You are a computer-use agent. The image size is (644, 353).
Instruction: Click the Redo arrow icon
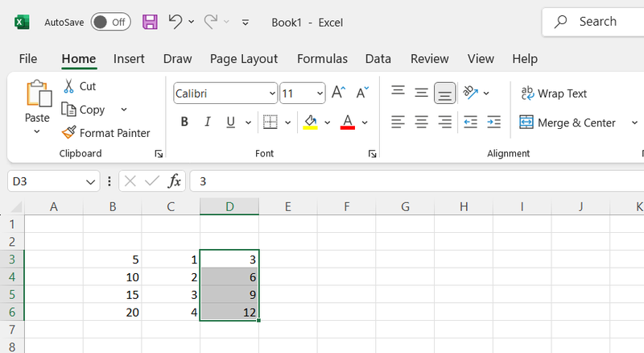[x=211, y=22]
